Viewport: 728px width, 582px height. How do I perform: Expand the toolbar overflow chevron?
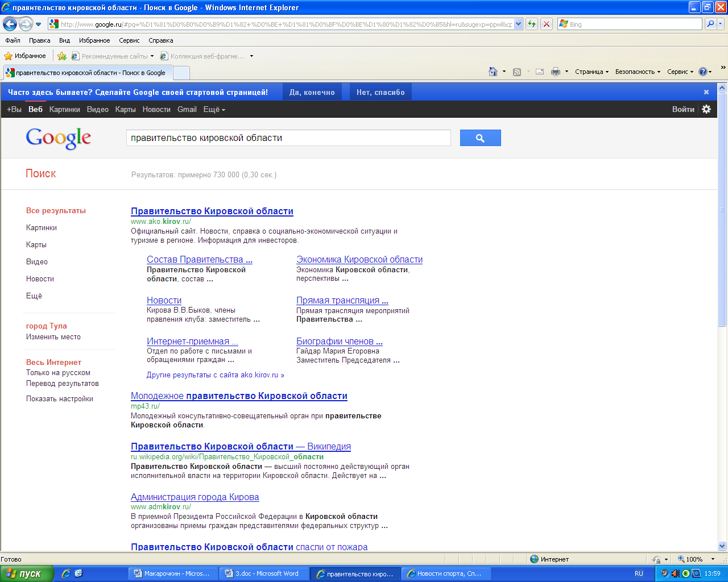pos(723,68)
